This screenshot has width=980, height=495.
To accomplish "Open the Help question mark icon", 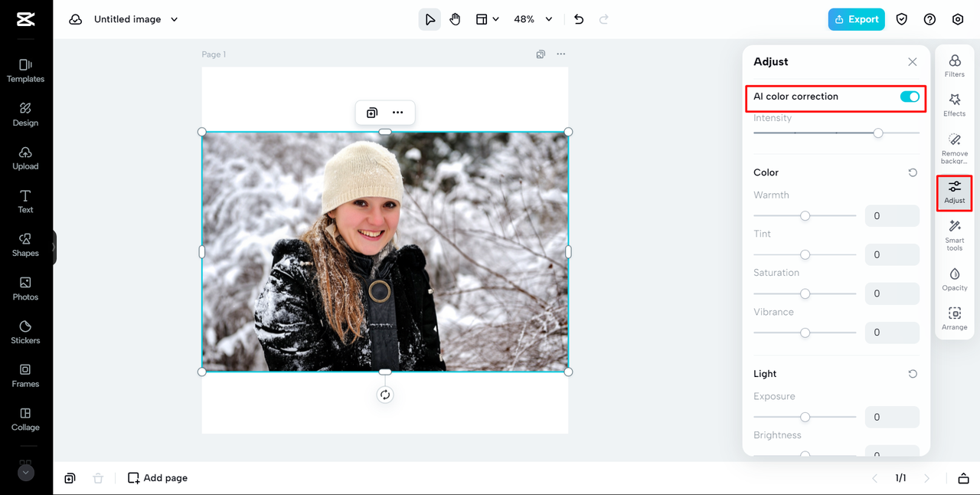I will pyautogui.click(x=929, y=19).
